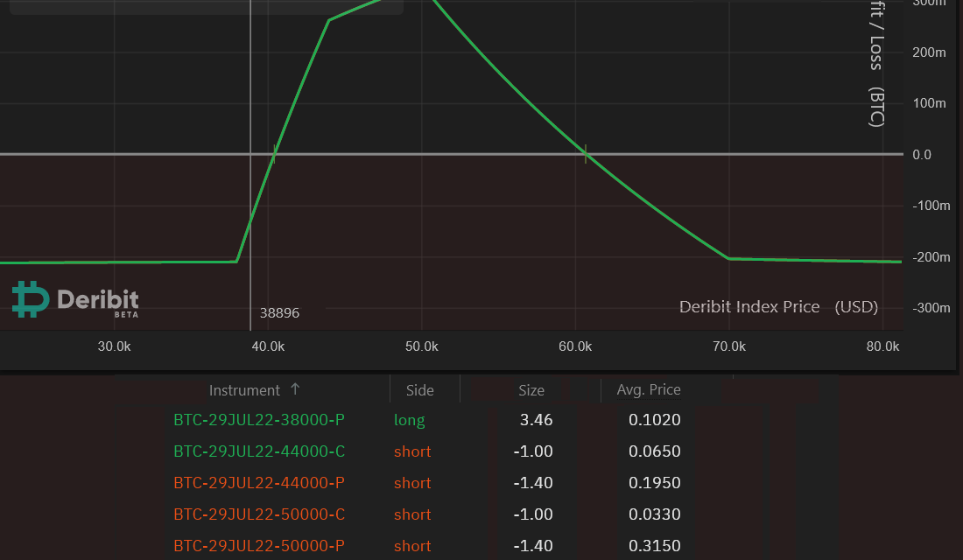The width and height of the screenshot is (963, 560).
Task: Click the 38896 index price marker
Action: (280, 312)
